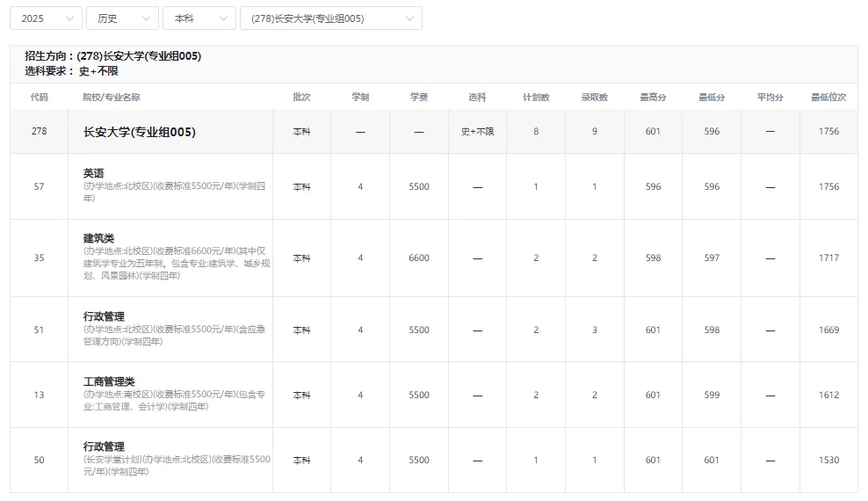
Task: Click the 英语 row's lowest rank 1756
Action: [828, 186]
